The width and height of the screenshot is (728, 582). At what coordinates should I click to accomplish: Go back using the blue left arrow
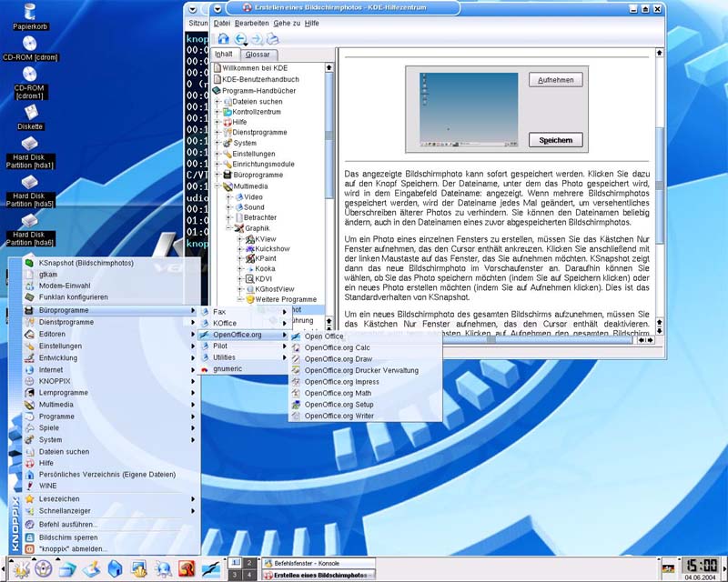[239, 38]
